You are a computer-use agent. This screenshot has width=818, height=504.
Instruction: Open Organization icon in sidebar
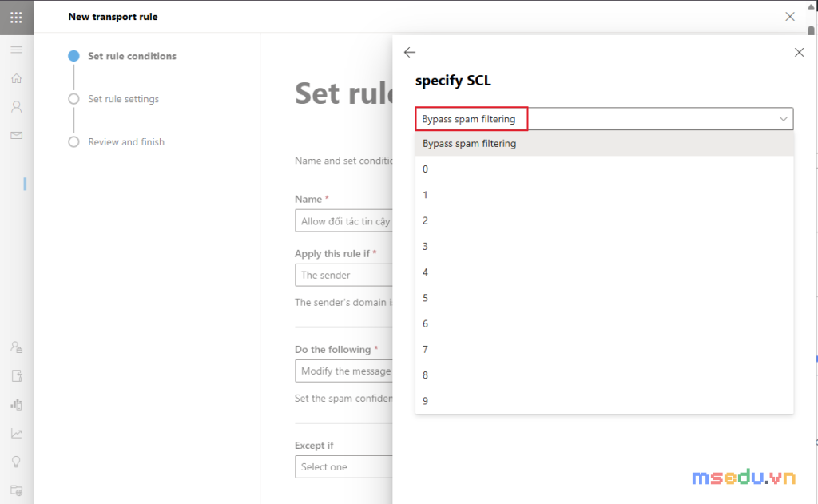(x=16, y=404)
